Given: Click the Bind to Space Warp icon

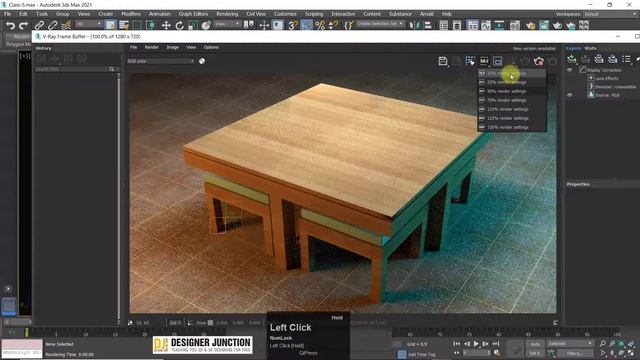Looking at the screenshot, I should click(x=66, y=25).
